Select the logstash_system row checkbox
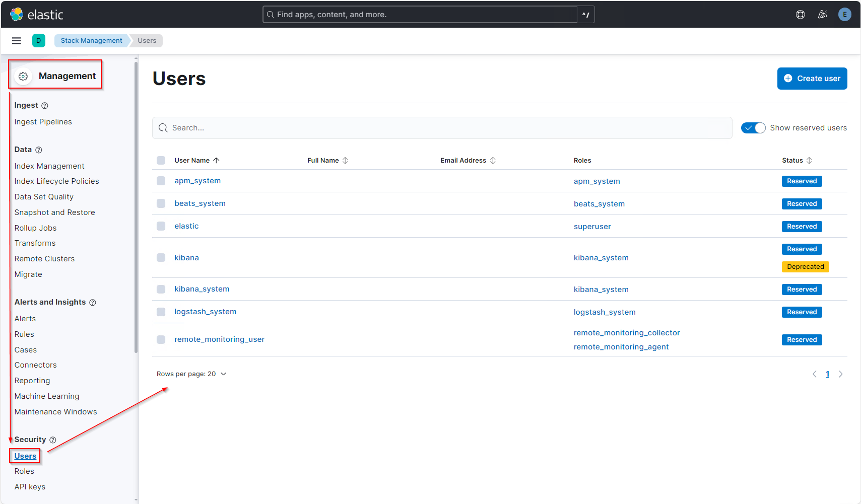The width and height of the screenshot is (861, 504). pyautogui.click(x=161, y=312)
